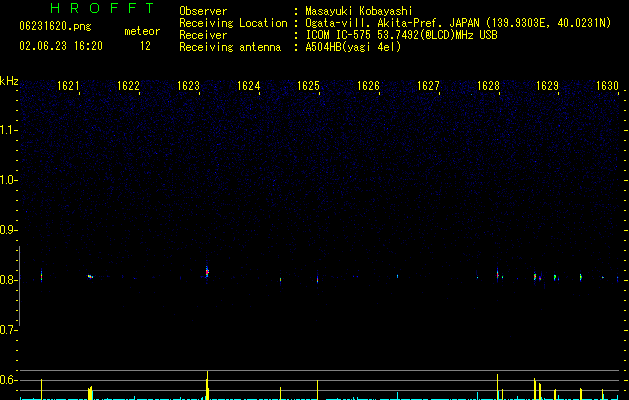Click the 'meteor' count label

[x=142, y=31]
